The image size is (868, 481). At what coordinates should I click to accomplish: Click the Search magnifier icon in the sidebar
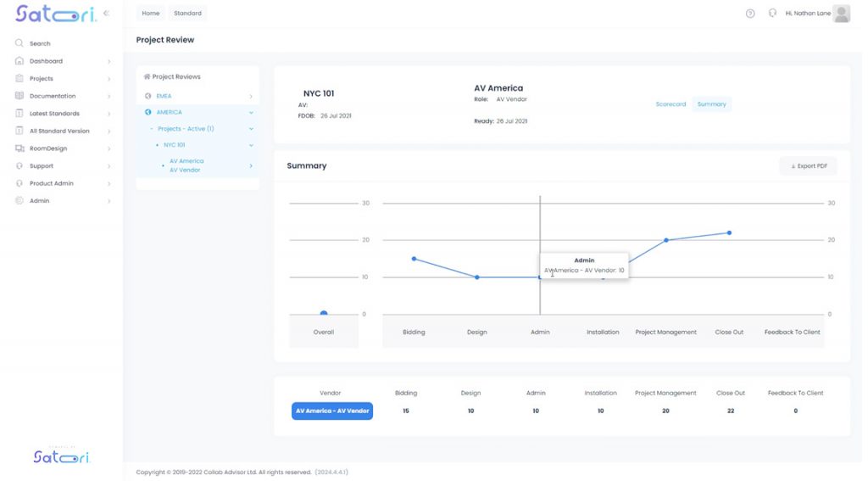(19, 43)
